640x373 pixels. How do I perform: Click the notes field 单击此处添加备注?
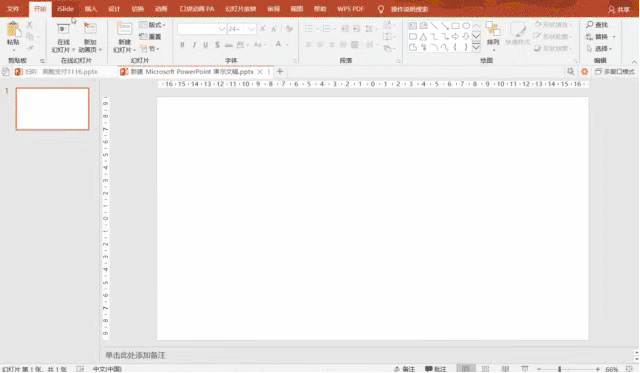pos(136,355)
